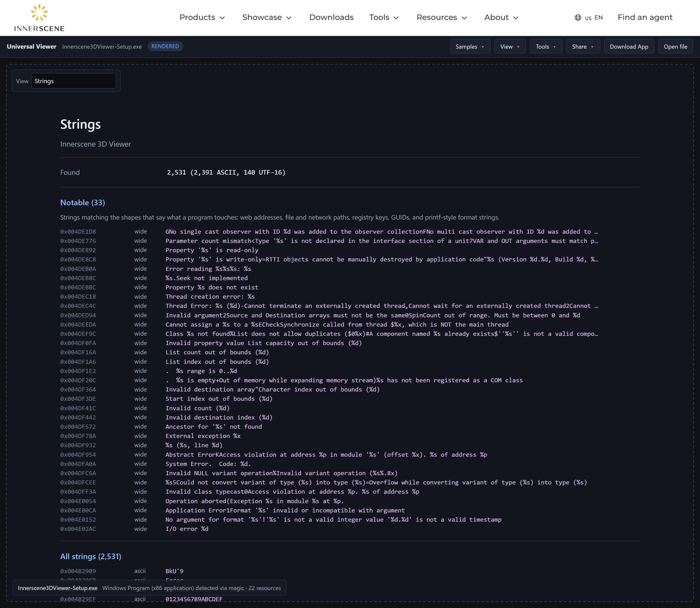The height and width of the screenshot is (608, 700).
Task: Select address 0x004DF954
Action: click(x=78, y=455)
